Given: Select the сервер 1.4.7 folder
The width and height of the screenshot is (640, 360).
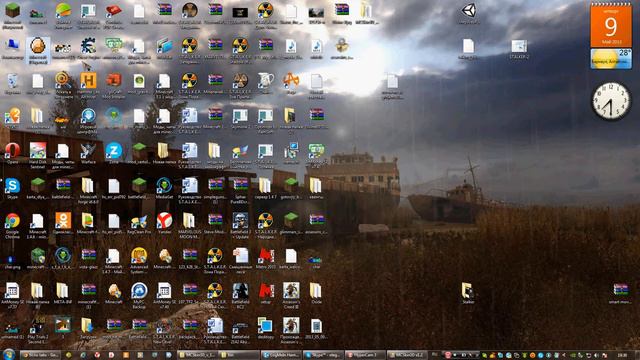Looking at the screenshot, I should pyautogui.click(x=266, y=188).
